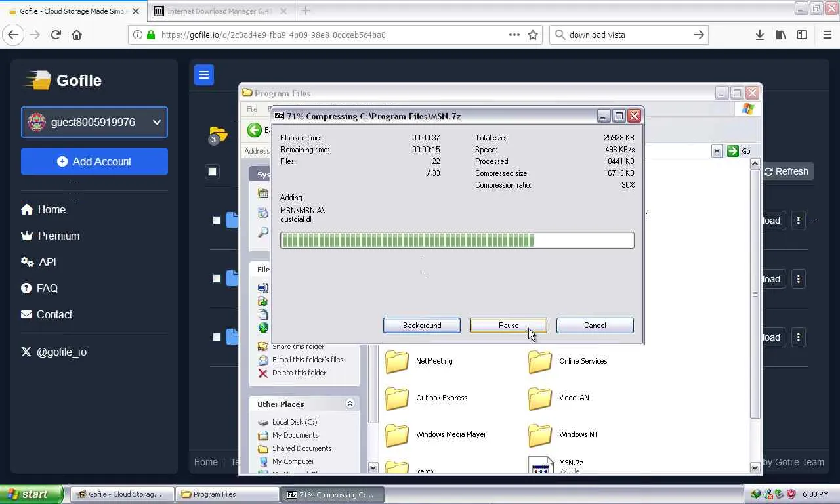The image size is (840, 504).
Task: Click the Gofile logo
Action: point(63,80)
